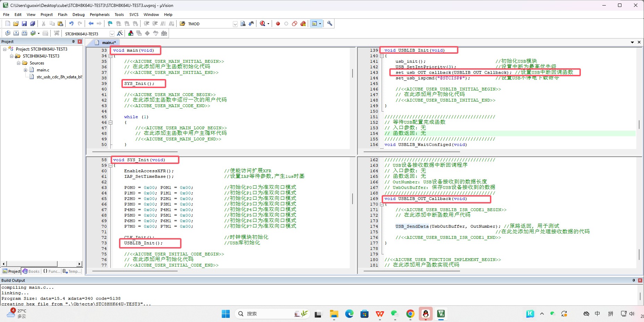Toggle the Window layout view button

[x=314, y=24]
